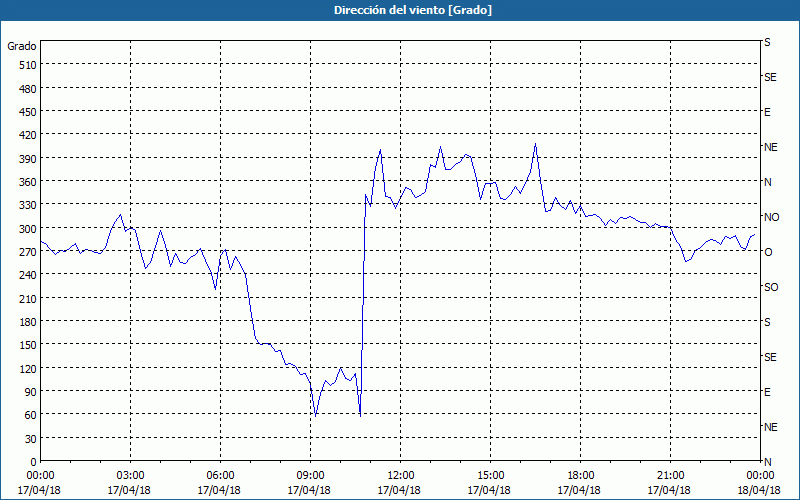Click the "NO" compass direction label
The width and height of the screenshot is (800, 500).
(771, 217)
